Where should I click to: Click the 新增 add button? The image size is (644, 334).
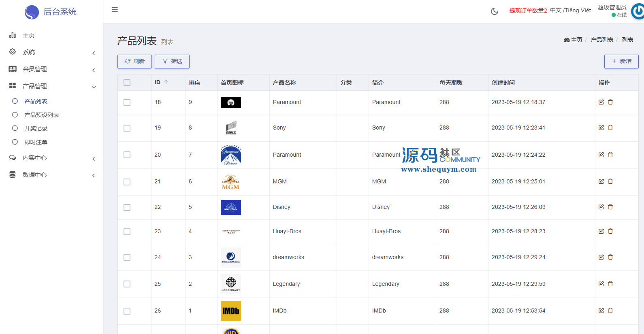621,61
